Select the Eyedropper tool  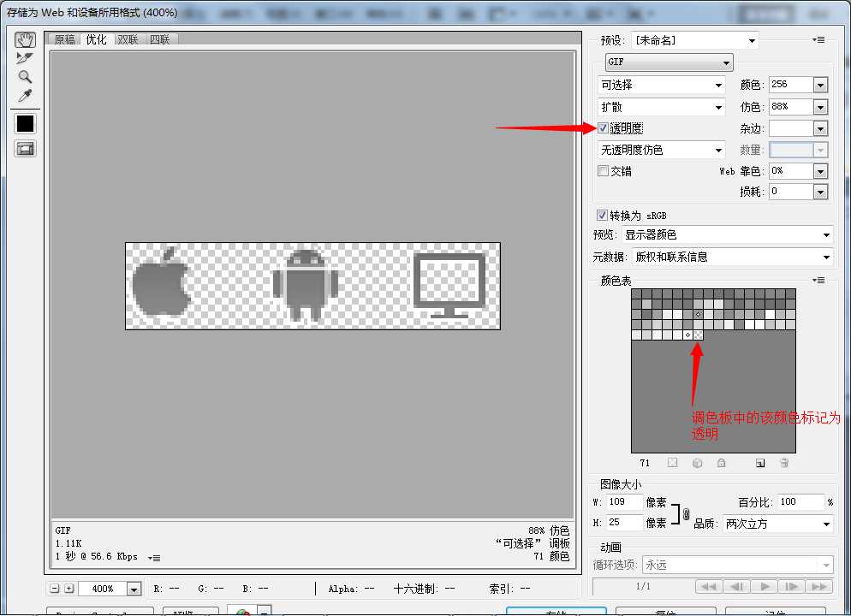coord(25,96)
